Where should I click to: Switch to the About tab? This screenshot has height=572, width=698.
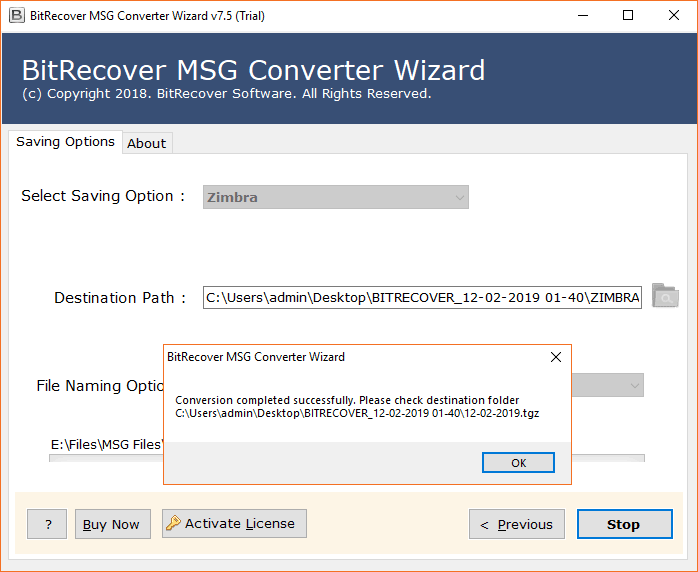146,143
